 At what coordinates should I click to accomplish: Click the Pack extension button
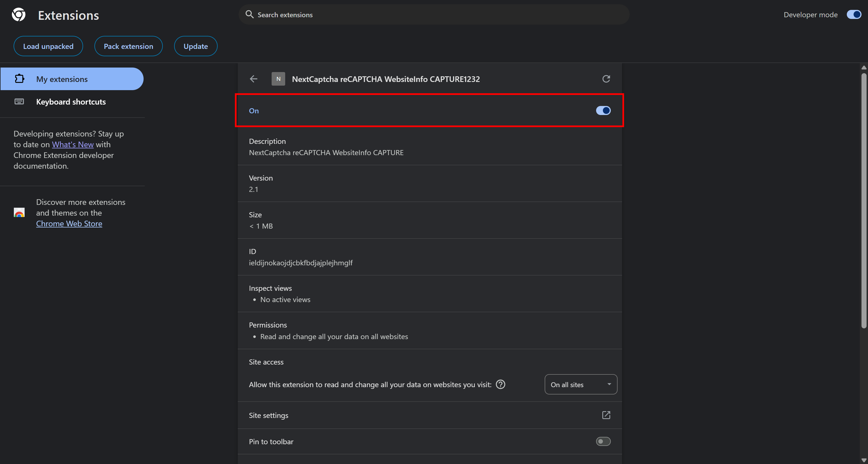[128, 46]
